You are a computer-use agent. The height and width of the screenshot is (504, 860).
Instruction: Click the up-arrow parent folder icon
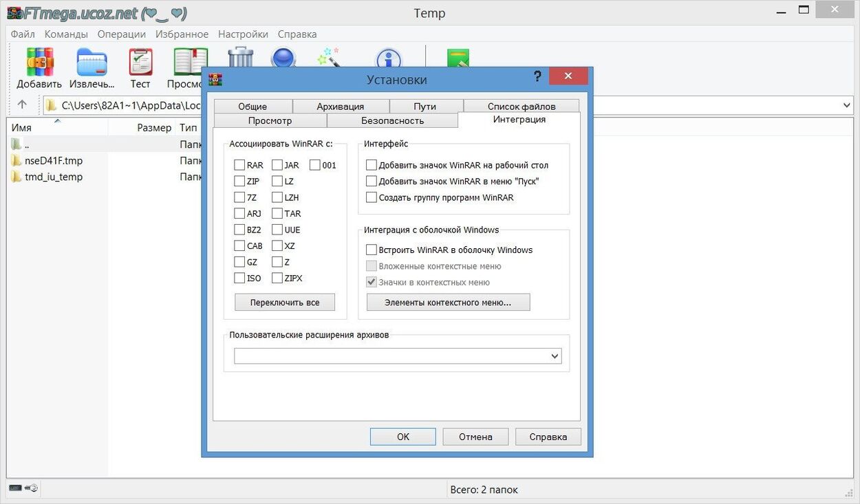[x=22, y=105]
